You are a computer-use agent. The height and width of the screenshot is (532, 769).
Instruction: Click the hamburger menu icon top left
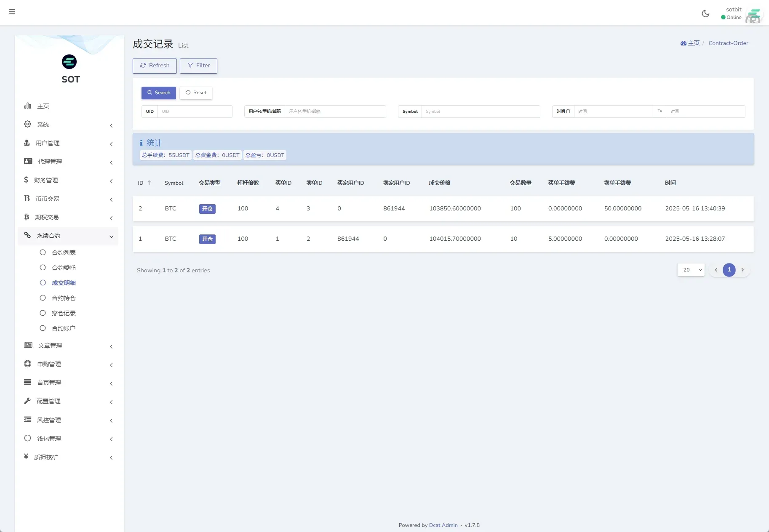pyautogui.click(x=12, y=12)
